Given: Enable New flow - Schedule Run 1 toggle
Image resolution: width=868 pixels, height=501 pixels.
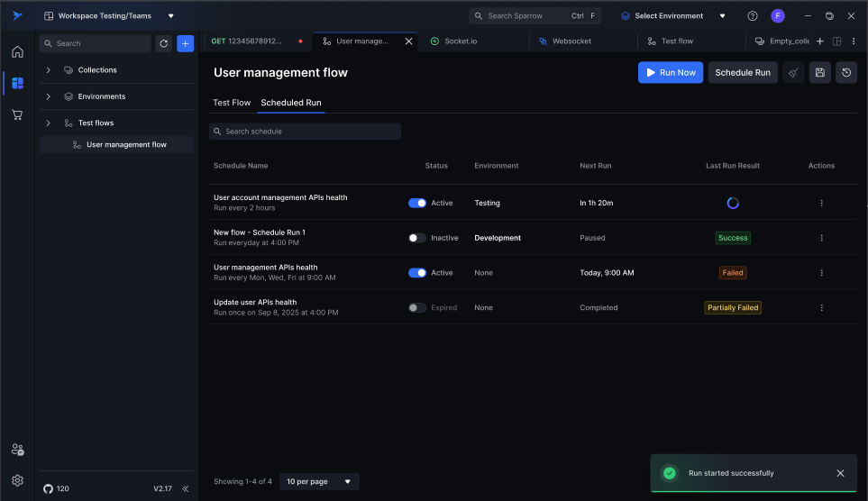Looking at the screenshot, I should click(417, 238).
